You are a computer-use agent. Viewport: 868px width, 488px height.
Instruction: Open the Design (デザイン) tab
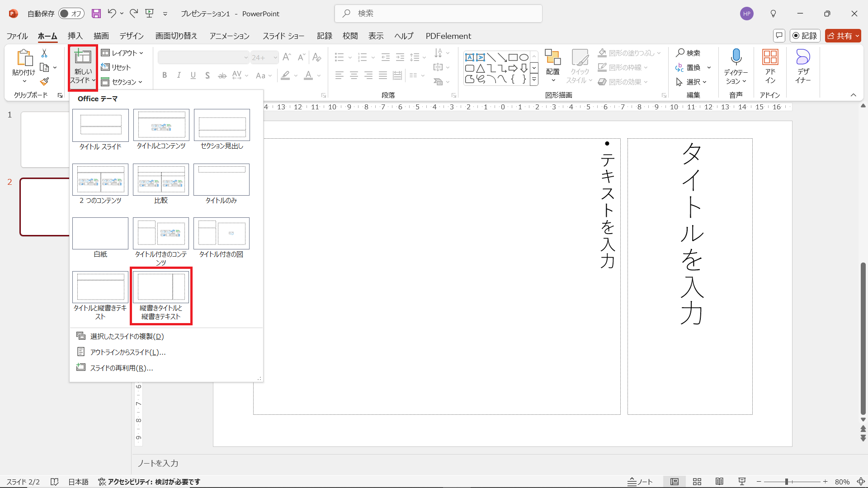coord(132,36)
